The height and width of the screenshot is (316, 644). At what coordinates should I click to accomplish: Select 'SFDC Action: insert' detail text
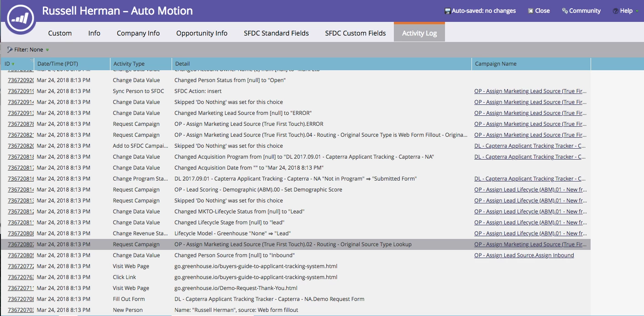point(198,91)
